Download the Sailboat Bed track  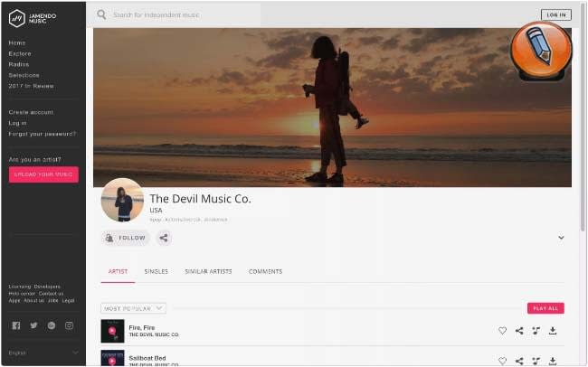[x=553, y=361]
